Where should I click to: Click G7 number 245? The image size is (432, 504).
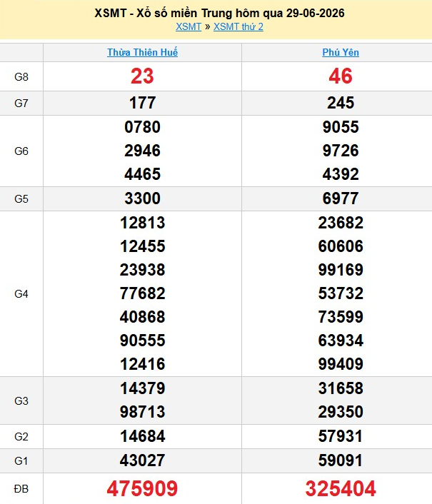tap(341, 103)
